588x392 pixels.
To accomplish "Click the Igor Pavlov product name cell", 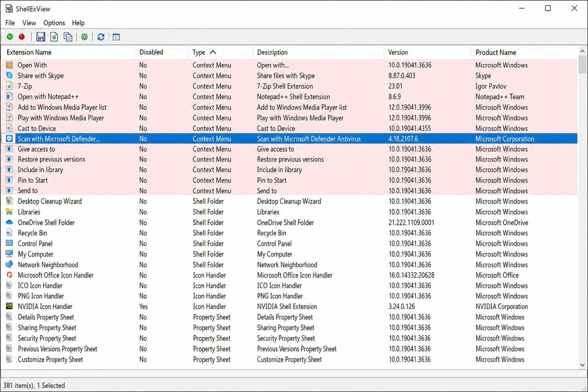I will 491,86.
